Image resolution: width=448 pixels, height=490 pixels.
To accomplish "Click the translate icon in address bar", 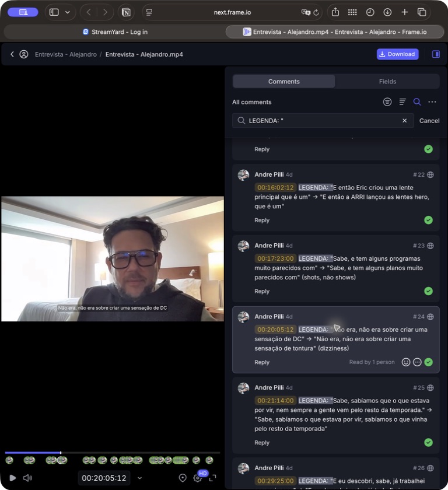I will click(x=306, y=12).
